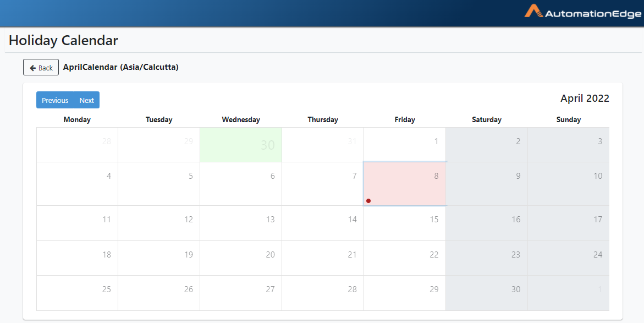The height and width of the screenshot is (323, 644).
Task: Choose Monday April 11 date cell
Action: tap(77, 223)
